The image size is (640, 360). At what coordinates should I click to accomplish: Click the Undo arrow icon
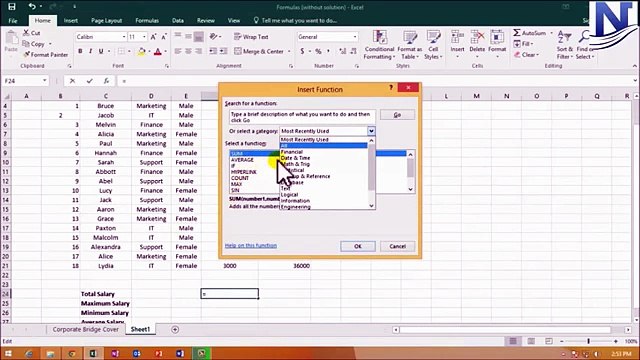coord(32,6)
